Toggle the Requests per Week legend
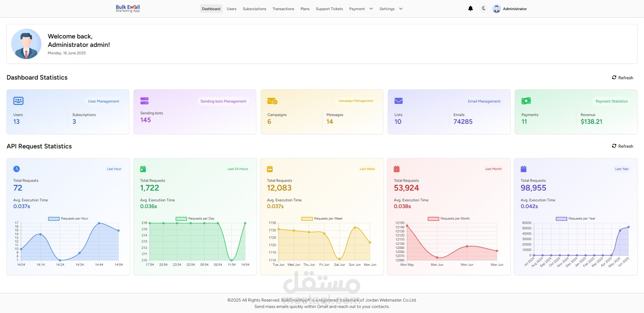 tap(322, 219)
